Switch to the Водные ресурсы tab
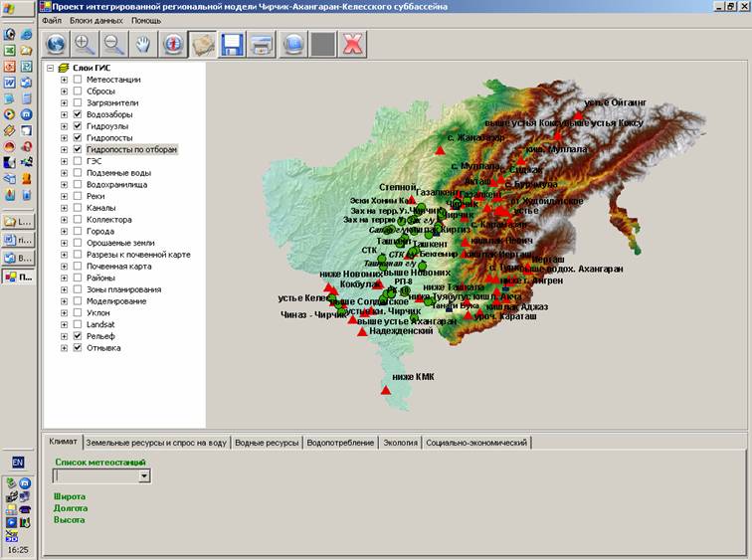The width and height of the screenshot is (752, 560). point(267,443)
